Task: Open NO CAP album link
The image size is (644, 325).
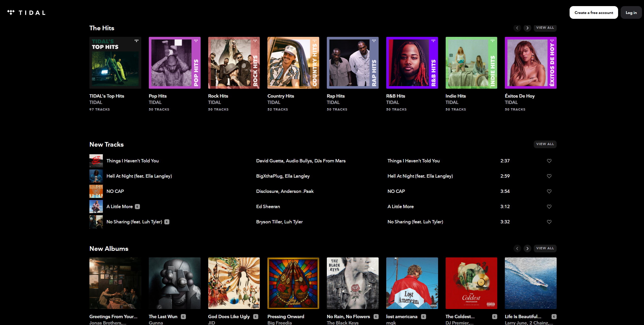Action: [396, 191]
